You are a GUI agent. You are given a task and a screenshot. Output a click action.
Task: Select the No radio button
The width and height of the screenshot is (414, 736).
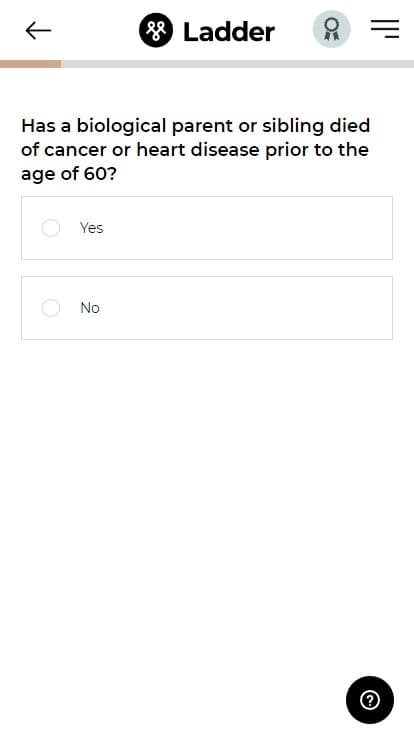pyautogui.click(x=51, y=308)
